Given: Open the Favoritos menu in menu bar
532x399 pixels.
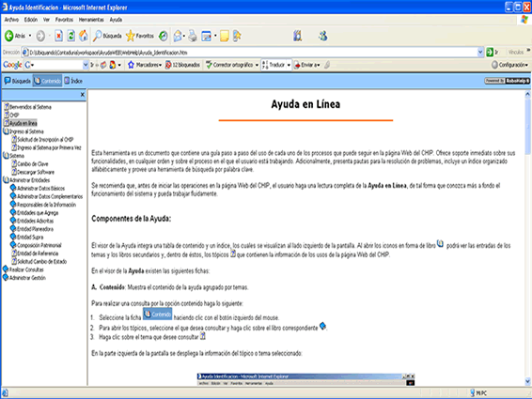Looking at the screenshot, I should 64,20.
